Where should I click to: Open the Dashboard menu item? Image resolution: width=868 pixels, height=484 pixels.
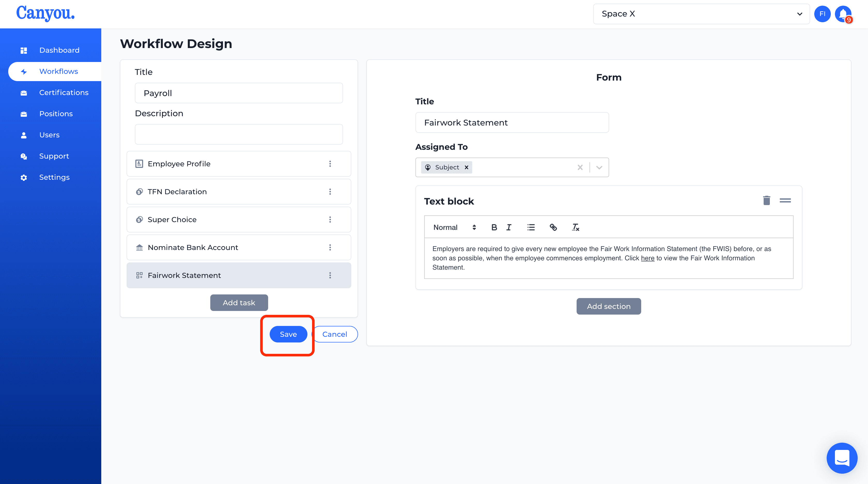(59, 50)
